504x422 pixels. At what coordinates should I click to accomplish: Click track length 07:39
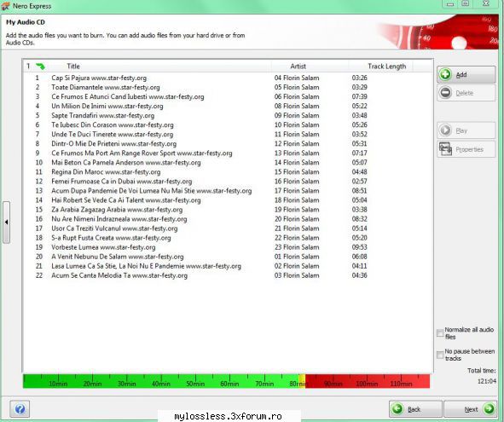coord(359,96)
